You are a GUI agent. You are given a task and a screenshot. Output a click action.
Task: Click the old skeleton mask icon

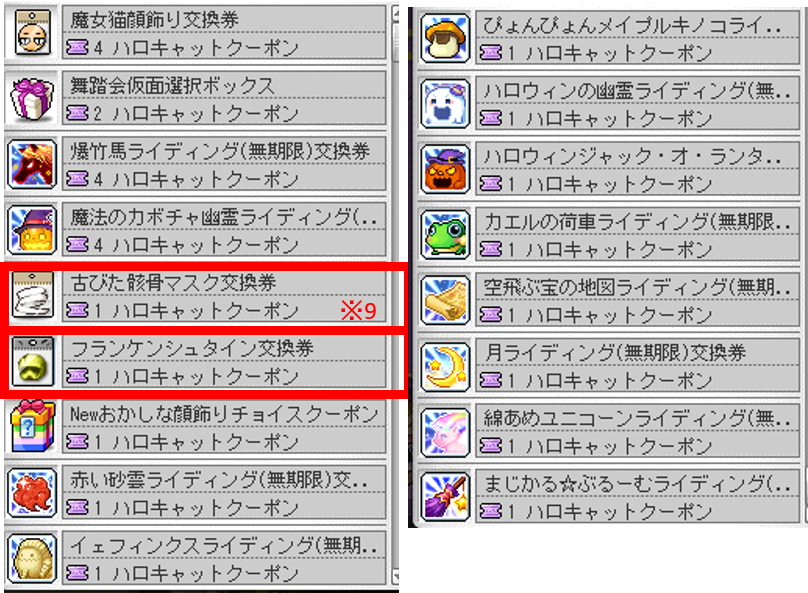pyautogui.click(x=33, y=295)
